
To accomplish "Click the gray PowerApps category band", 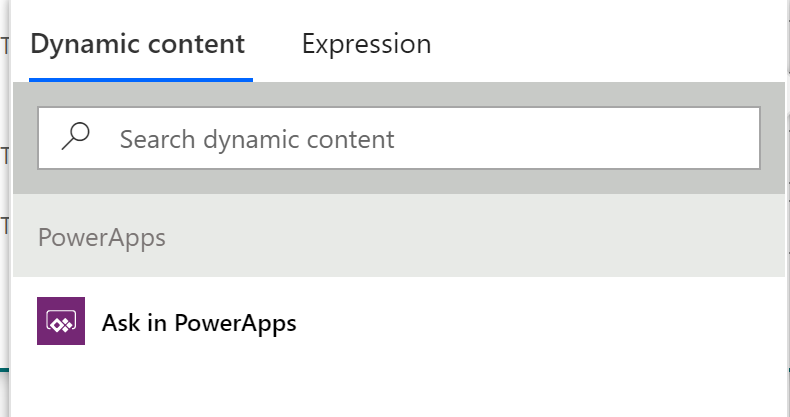I will 399,237.
